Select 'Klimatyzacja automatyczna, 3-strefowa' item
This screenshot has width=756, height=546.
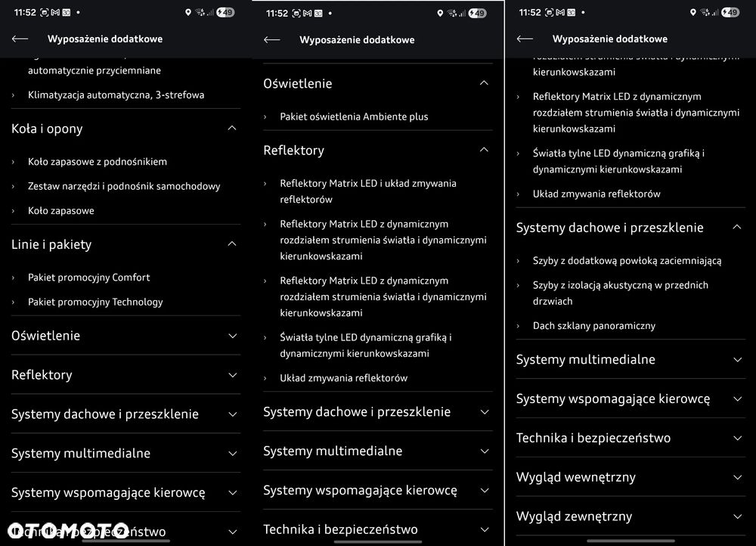click(116, 95)
